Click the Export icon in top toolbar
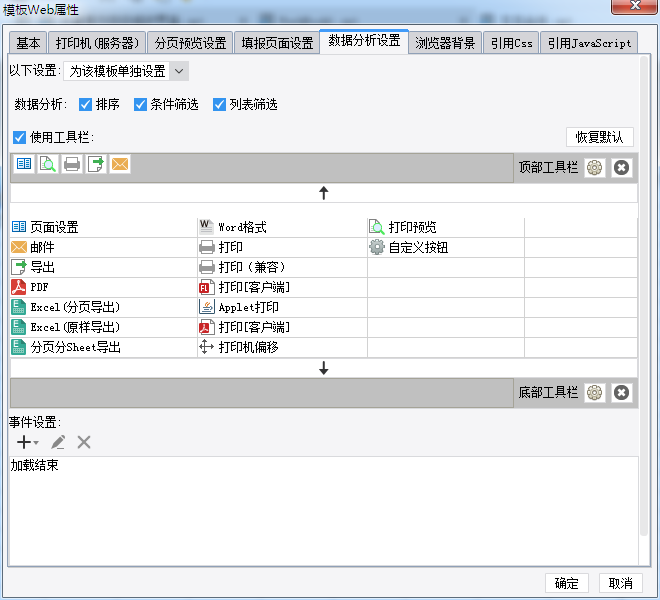Image resolution: width=660 pixels, height=600 pixels. [96, 164]
